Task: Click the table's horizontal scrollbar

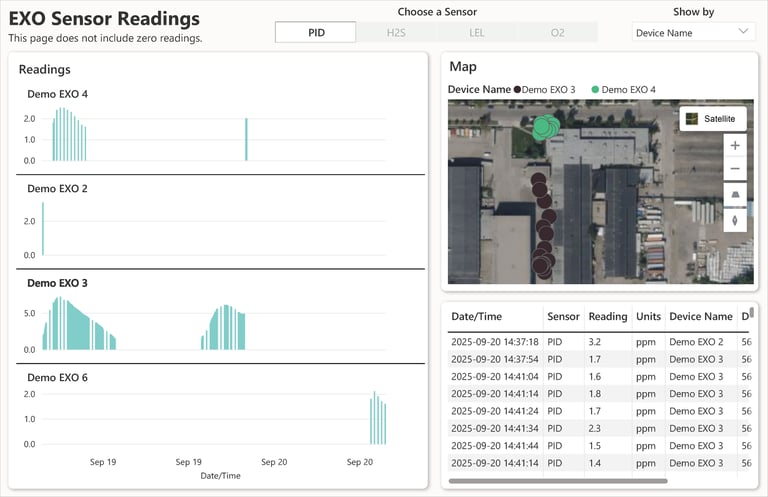Action: pyautogui.click(x=558, y=481)
